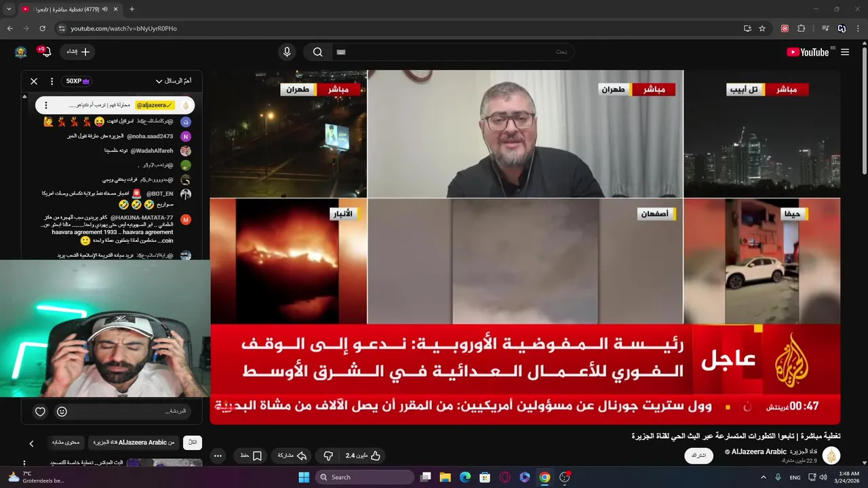The height and width of the screenshot is (488, 868).
Task: Mute the tab via speaker icon
Action: (x=104, y=9)
